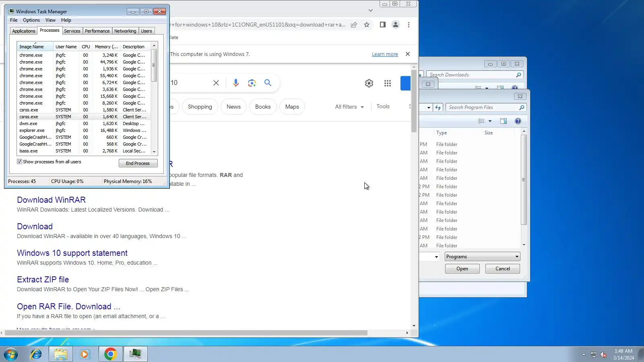The width and height of the screenshot is (644, 362).
Task: Switch to Chrome via the taskbar
Action: 111,354
